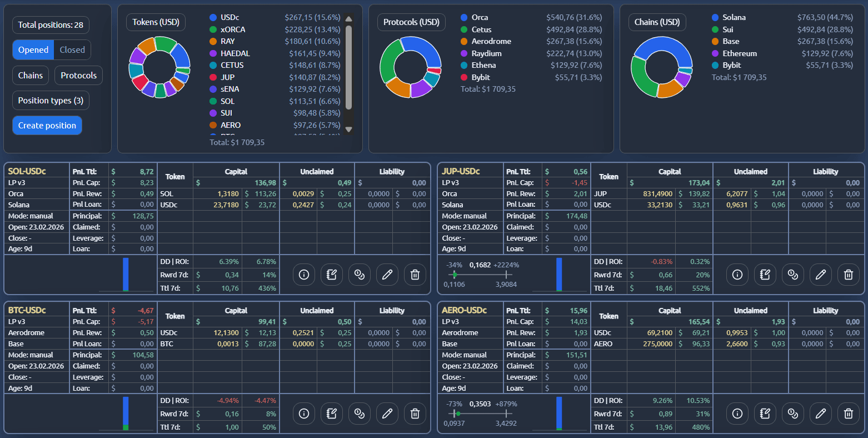
Task: Open info for the AERO-USDc position
Action: [737, 414]
